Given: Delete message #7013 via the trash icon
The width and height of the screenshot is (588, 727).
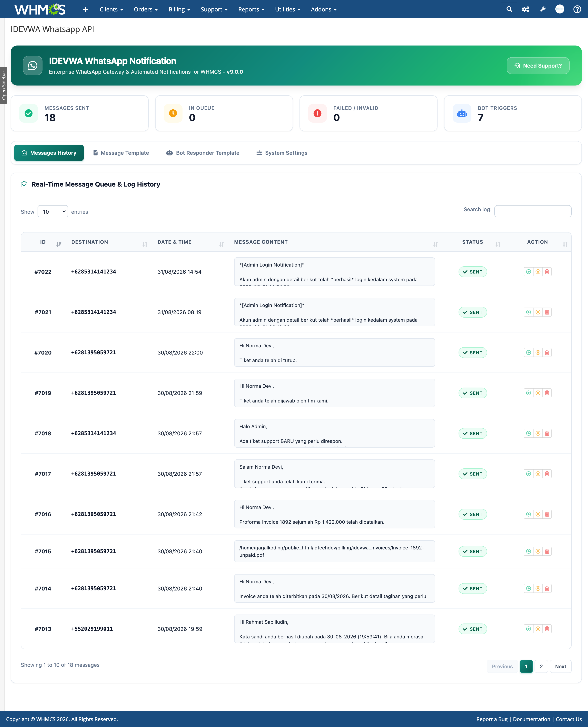Looking at the screenshot, I should [x=547, y=629].
